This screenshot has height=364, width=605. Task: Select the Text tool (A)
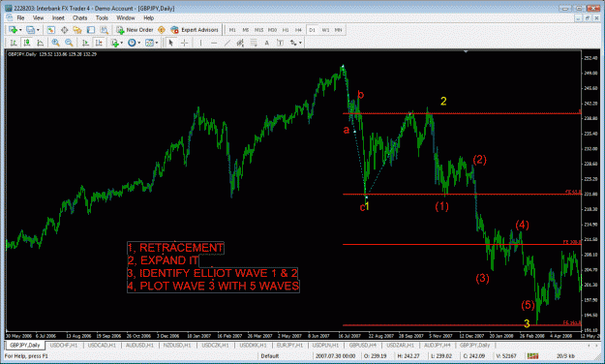point(266,43)
